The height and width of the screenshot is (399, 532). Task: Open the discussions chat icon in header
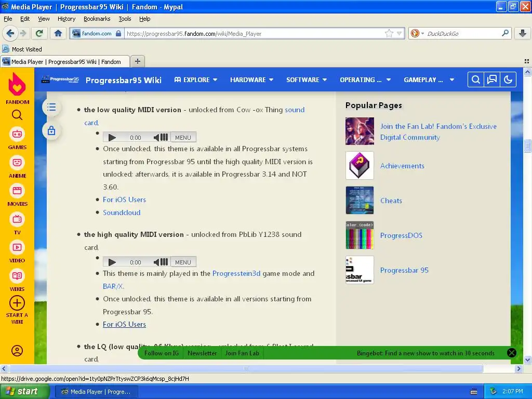coord(491,79)
